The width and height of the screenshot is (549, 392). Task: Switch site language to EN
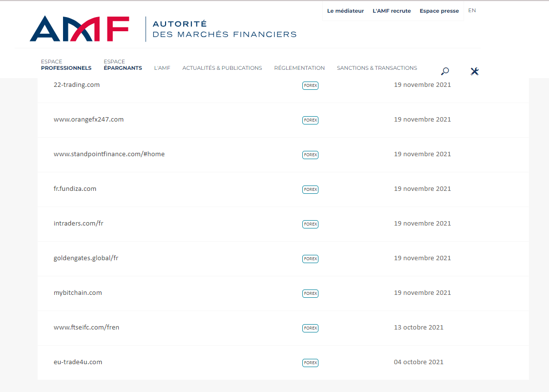pyautogui.click(x=472, y=10)
